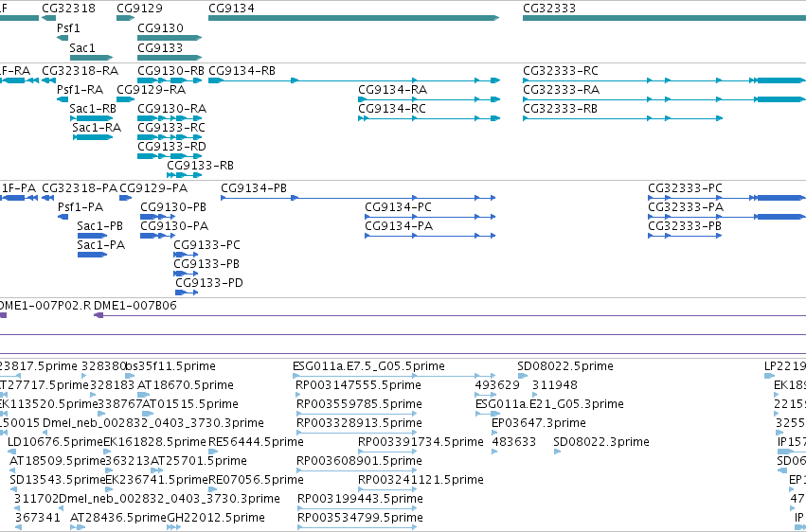Select the CG32333 gene bar
The image size is (806, 532).
664,18
